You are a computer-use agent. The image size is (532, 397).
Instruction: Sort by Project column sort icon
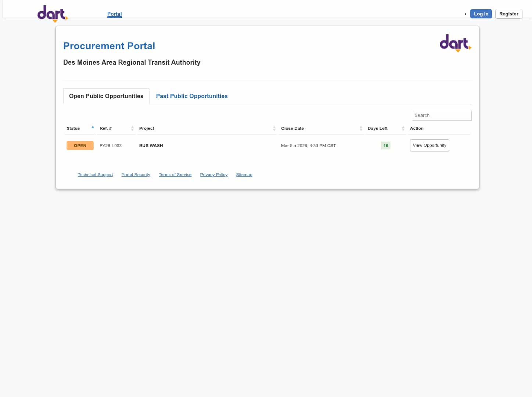click(274, 128)
